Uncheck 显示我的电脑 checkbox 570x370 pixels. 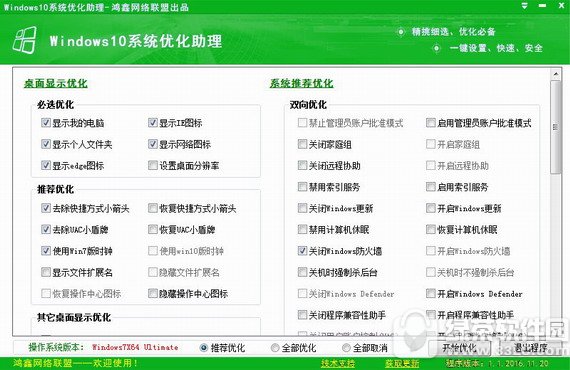(x=46, y=123)
